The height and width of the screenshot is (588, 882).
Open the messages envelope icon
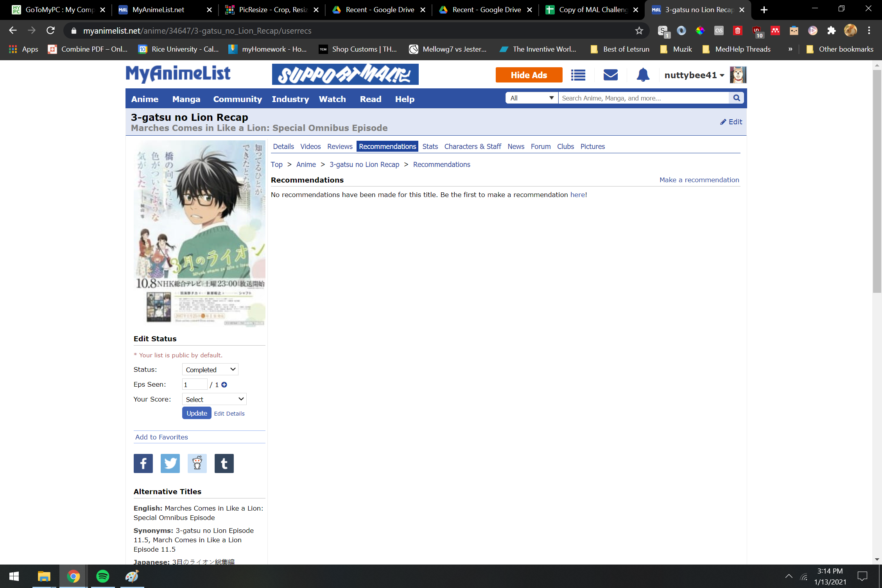(x=610, y=75)
